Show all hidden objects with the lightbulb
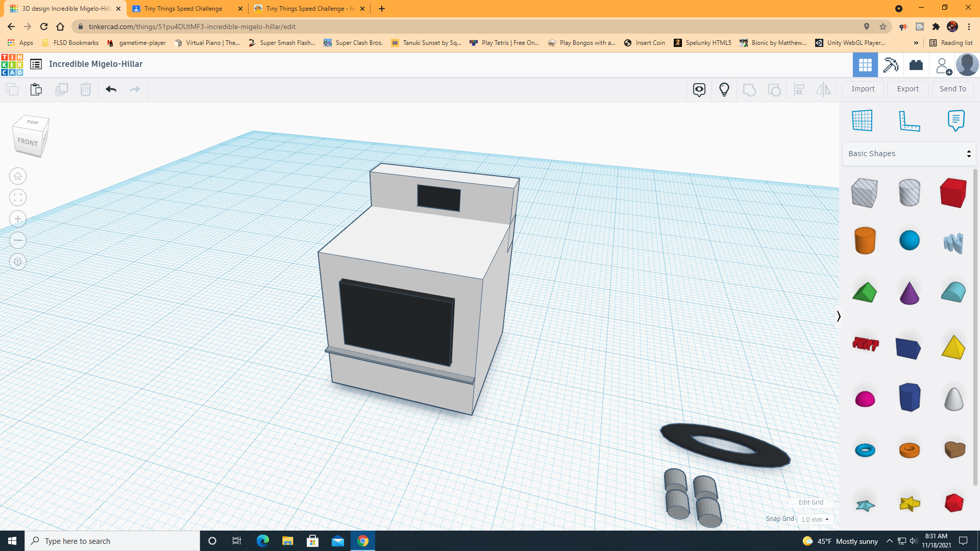This screenshot has width=980, height=551. [724, 89]
